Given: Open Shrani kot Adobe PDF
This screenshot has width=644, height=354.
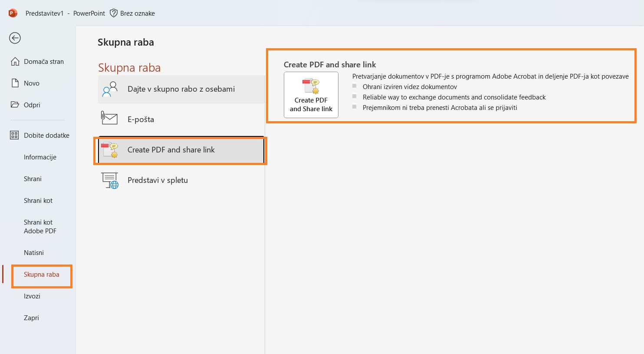Looking at the screenshot, I should (x=40, y=226).
